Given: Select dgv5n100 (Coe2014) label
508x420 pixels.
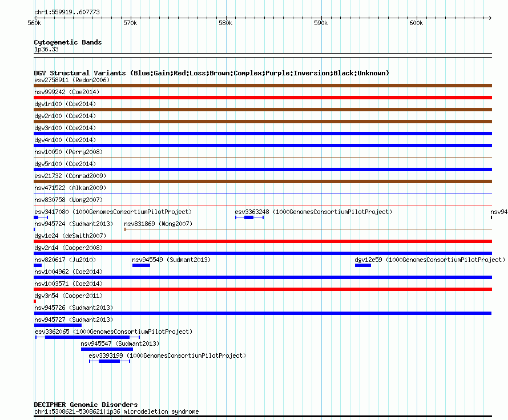Looking at the screenshot, I should tap(65, 164).
